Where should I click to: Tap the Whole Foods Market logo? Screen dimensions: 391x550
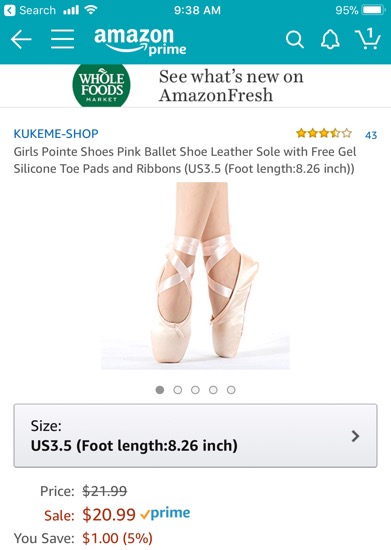[101, 85]
